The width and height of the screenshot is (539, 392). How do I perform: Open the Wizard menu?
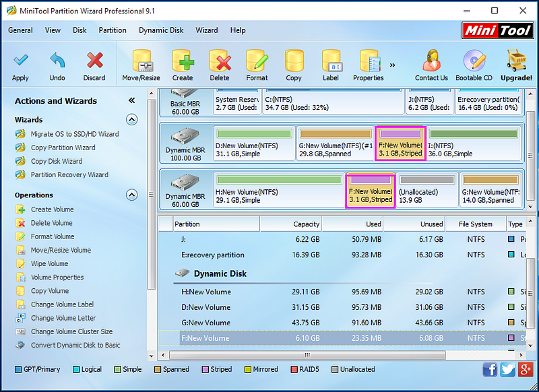207,30
